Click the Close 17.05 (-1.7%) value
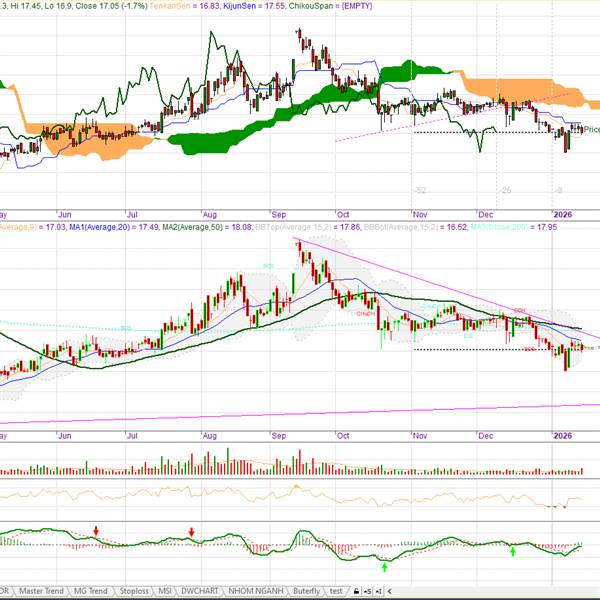Viewport: 600px width, 600px height. pyautogui.click(x=111, y=6)
